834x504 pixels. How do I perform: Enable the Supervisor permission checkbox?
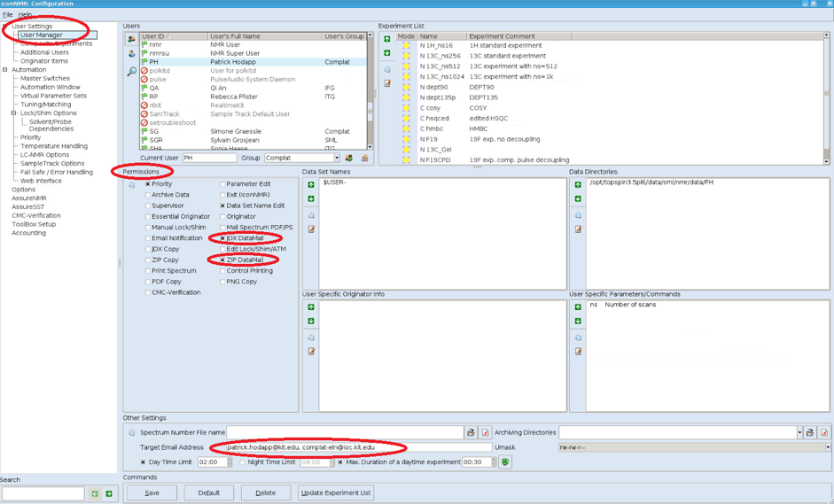coord(148,205)
